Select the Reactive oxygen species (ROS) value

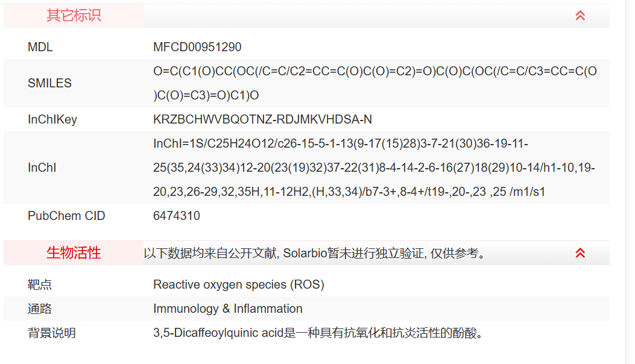(x=240, y=284)
